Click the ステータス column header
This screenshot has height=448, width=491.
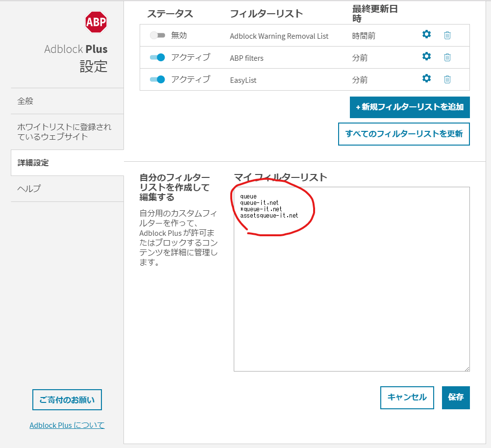170,14
